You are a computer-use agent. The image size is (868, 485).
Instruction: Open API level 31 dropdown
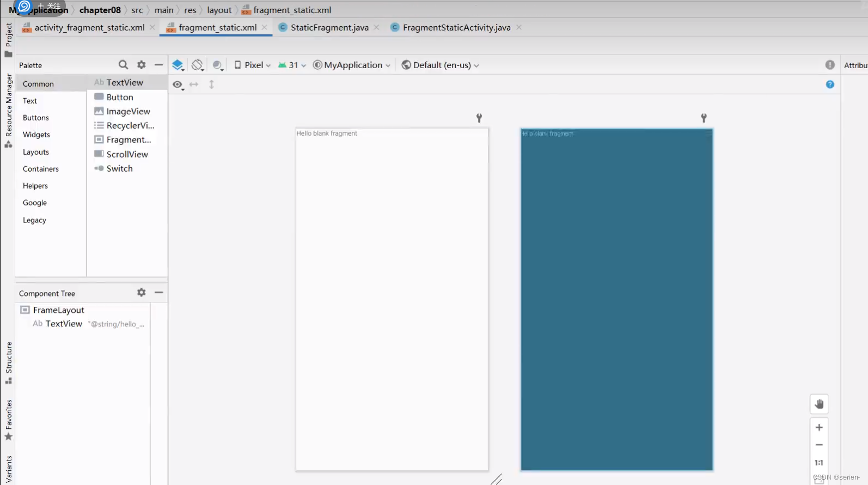click(x=292, y=65)
